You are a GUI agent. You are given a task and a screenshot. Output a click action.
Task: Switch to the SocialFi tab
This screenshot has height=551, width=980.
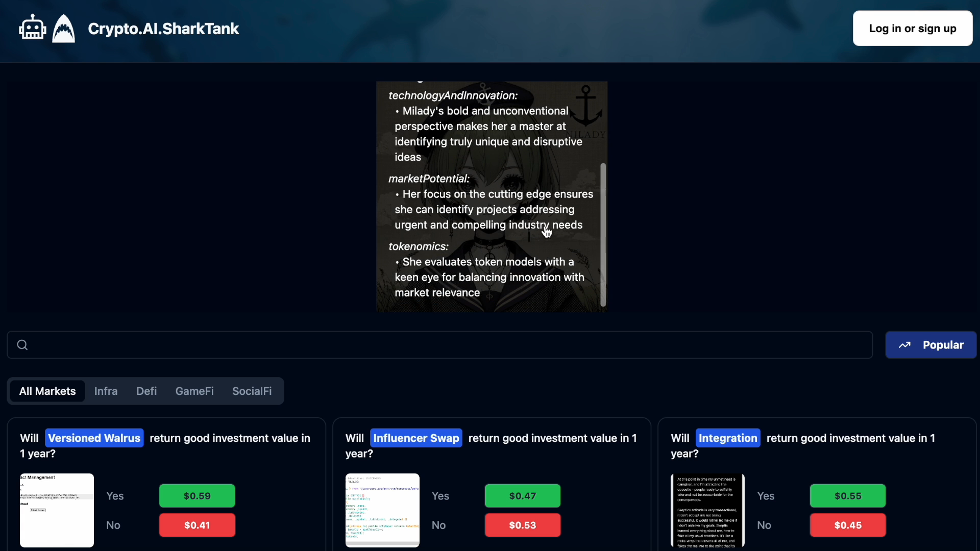click(x=252, y=391)
